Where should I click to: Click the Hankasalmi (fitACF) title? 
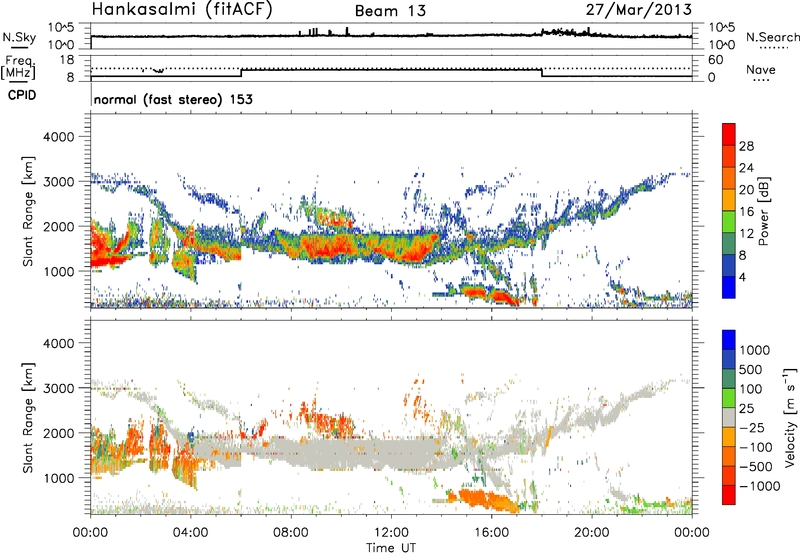coord(182,10)
